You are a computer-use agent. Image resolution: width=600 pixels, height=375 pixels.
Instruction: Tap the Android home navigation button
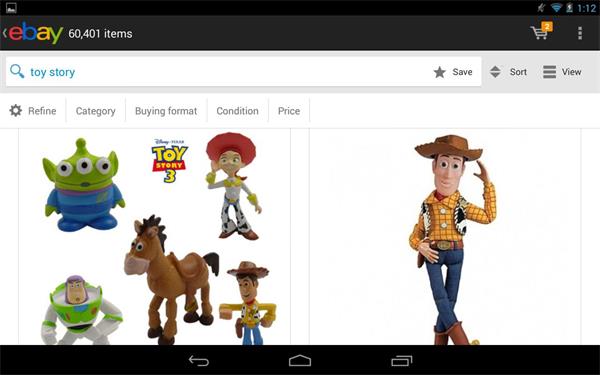[300, 360]
